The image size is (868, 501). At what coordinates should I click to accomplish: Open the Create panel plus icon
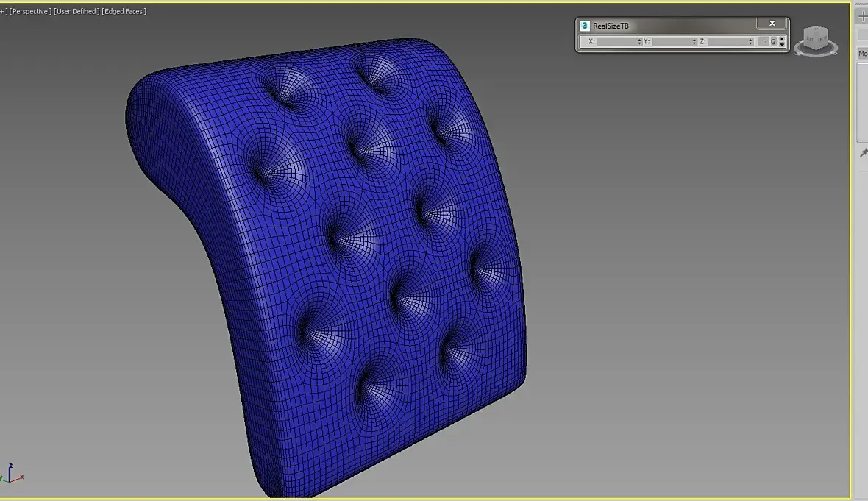(862, 17)
